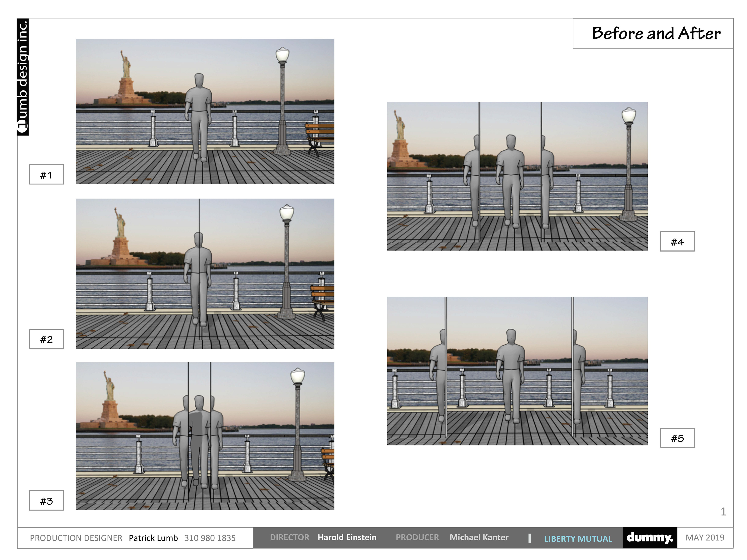Click the #5 frame label box

(677, 438)
